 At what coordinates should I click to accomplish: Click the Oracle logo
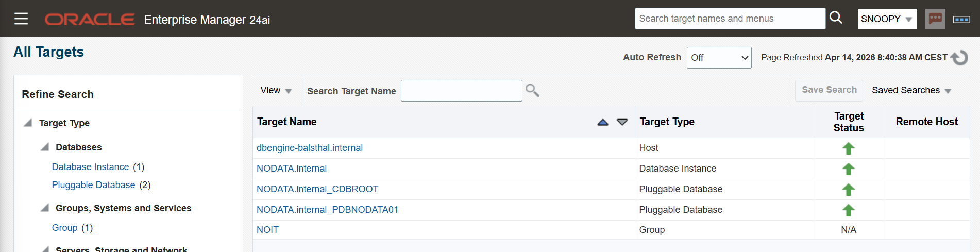coord(90,19)
